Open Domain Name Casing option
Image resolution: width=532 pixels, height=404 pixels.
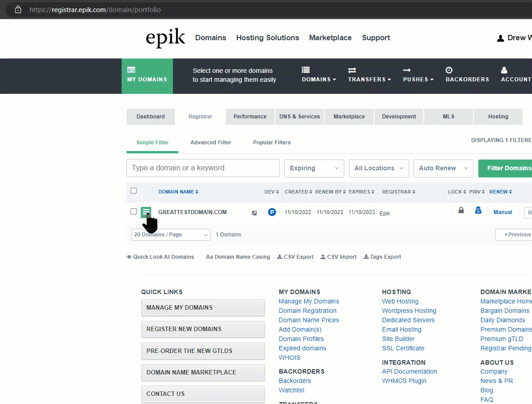click(238, 257)
